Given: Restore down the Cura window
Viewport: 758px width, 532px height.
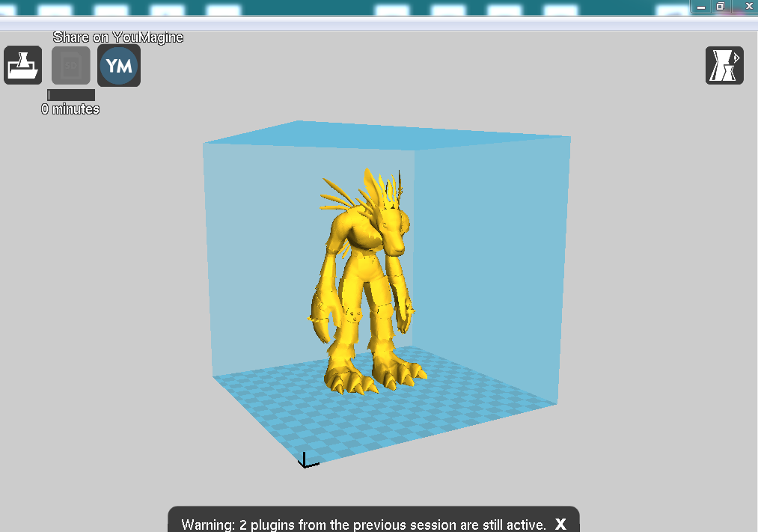Looking at the screenshot, I should tap(721, 6).
